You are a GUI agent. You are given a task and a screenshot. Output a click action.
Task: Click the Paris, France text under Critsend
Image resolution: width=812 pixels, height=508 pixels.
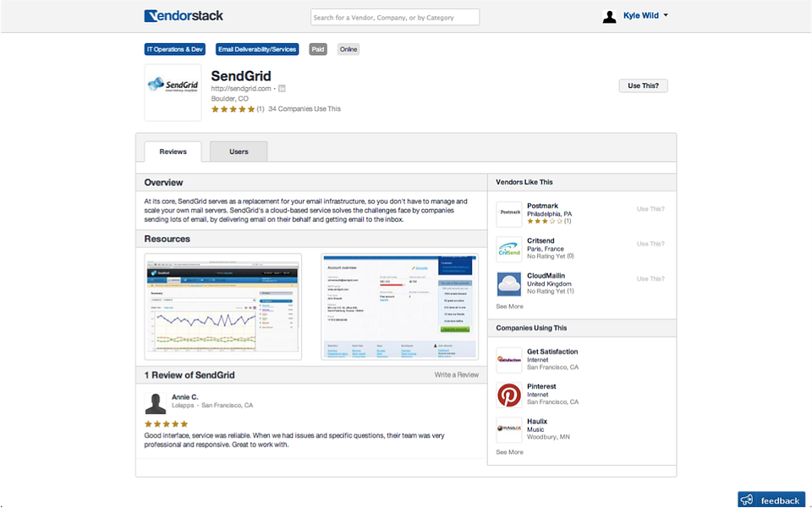tap(546, 249)
